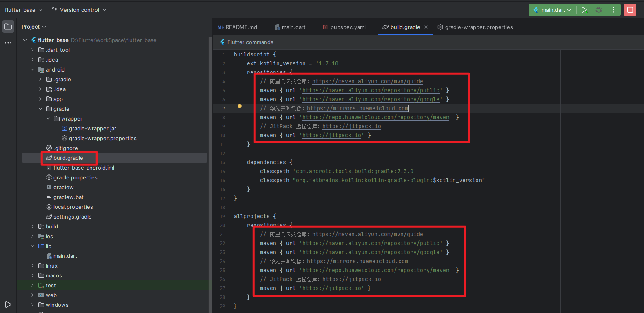Close the build.gradle editor tab
The width and height of the screenshot is (644, 313).
coord(426,27)
